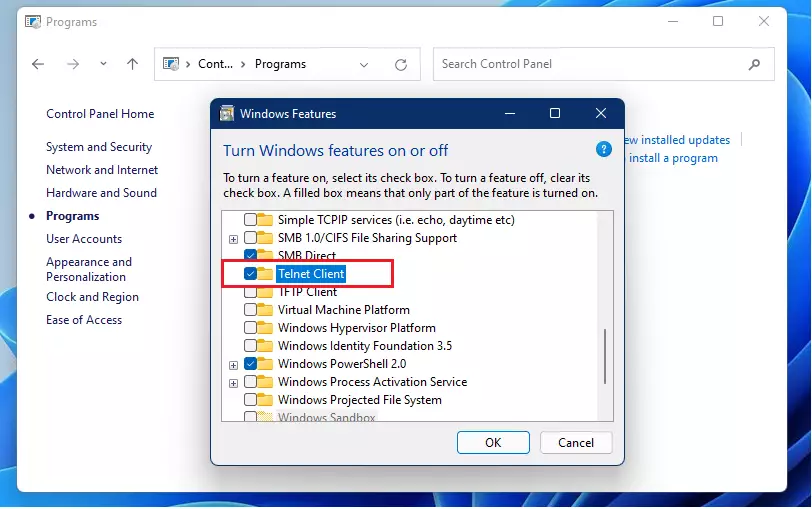The image size is (812, 509).
Task: Maximize the Programs window
Action: (718, 21)
